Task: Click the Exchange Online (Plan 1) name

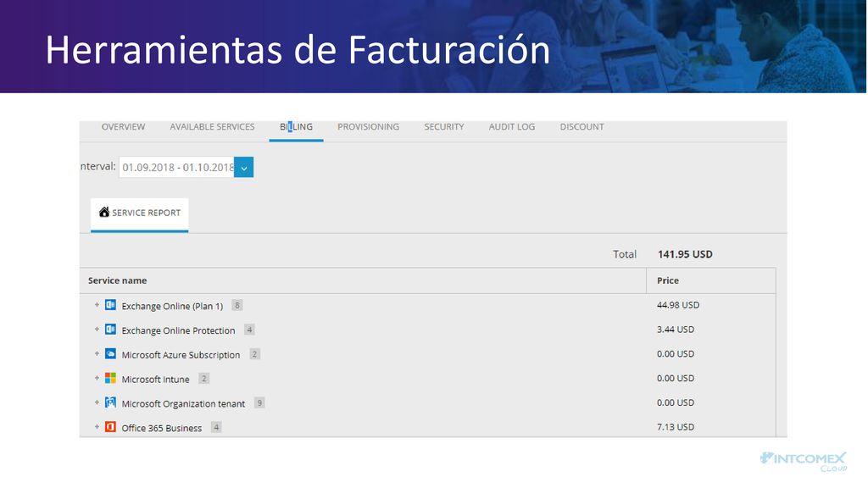Action: [x=172, y=306]
